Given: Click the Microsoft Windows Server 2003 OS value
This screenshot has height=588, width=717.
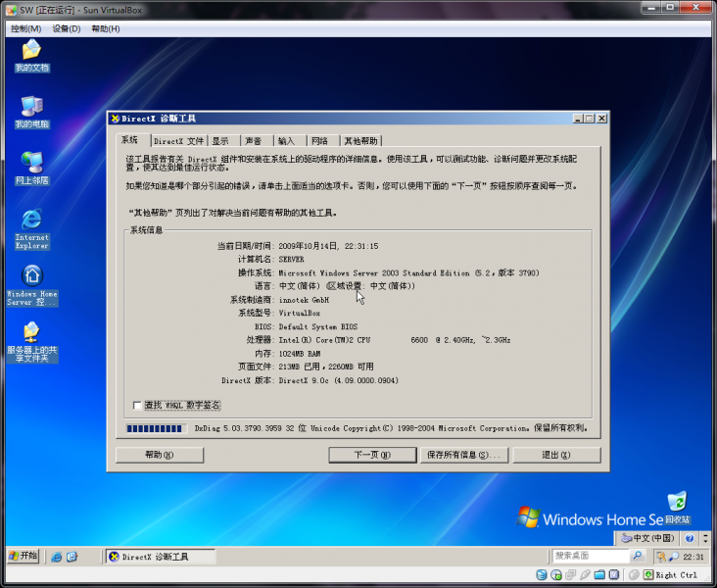Looking at the screenshot, I should [408, 273].
